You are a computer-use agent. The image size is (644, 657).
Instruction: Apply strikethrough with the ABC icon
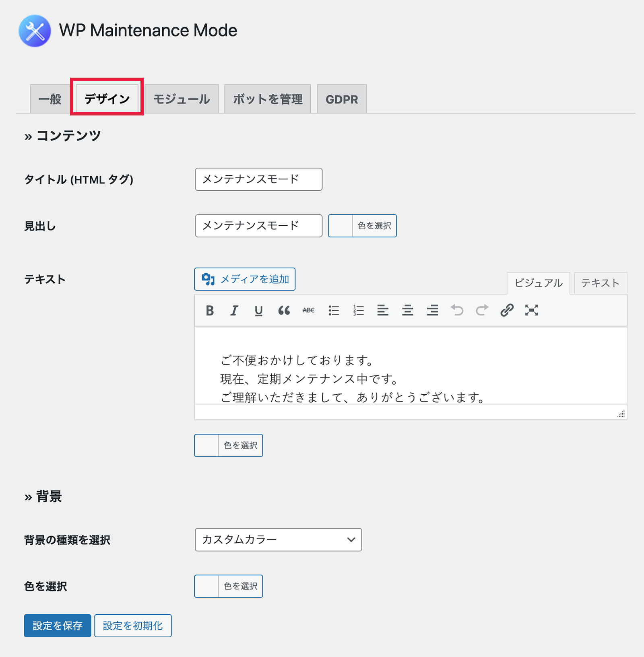tap(309, 310)
